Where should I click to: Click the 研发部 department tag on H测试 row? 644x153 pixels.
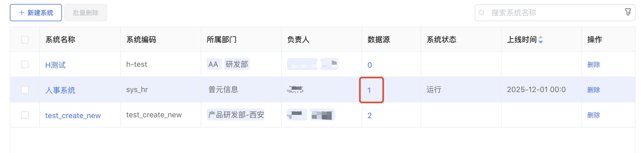[236, 64]
